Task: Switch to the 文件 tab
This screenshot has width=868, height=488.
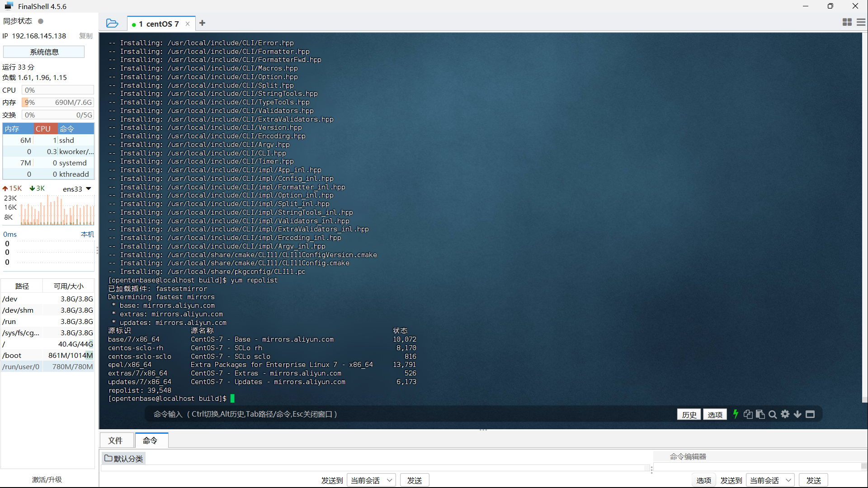Action: [x=115, y=440]
